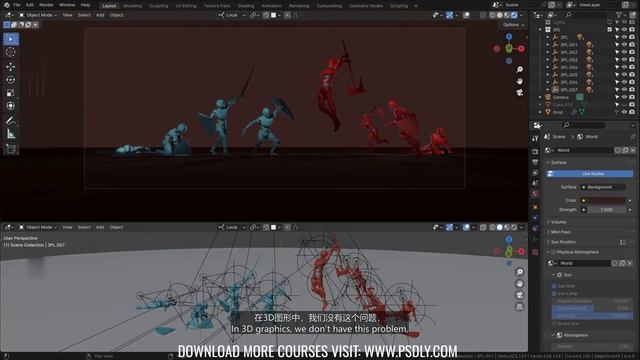Open the Output properties tab icon

(x=535, y=162)
